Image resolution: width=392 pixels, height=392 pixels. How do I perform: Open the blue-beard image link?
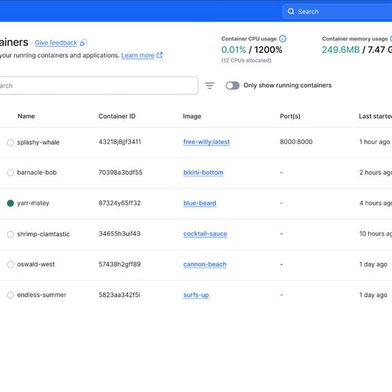coord(200,203)
